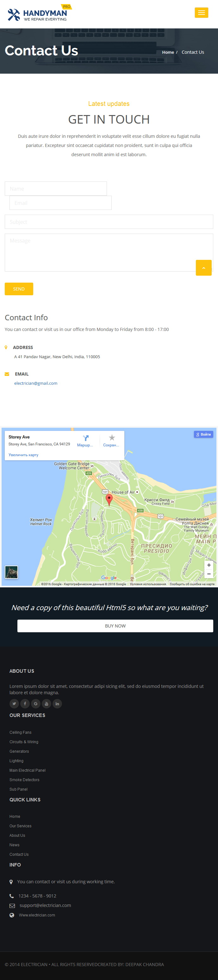Image resolution: width=218 pixels, height=980 pixels.
Task: Click the scroll-to-top arrow button
Action: coord(203,268)
